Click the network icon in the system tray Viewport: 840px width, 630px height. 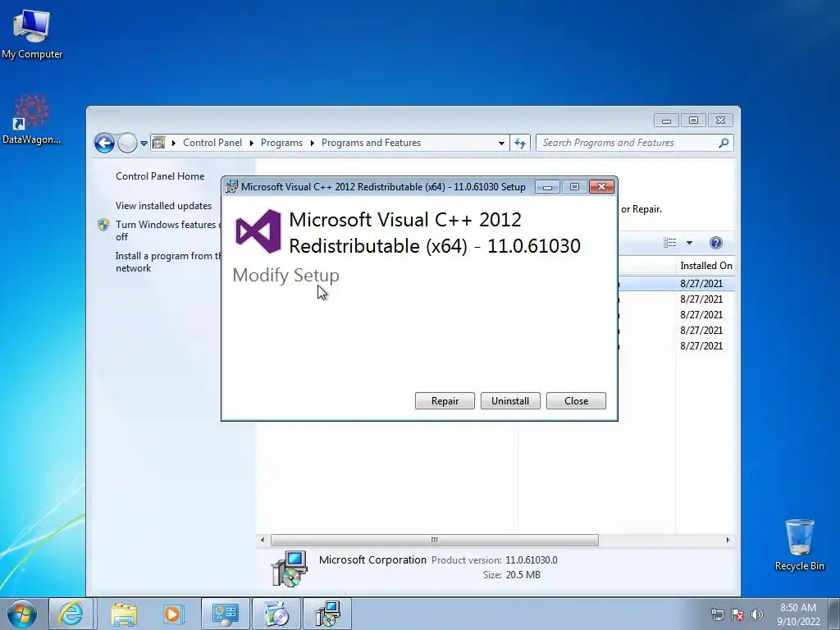[x=717, y=614]
